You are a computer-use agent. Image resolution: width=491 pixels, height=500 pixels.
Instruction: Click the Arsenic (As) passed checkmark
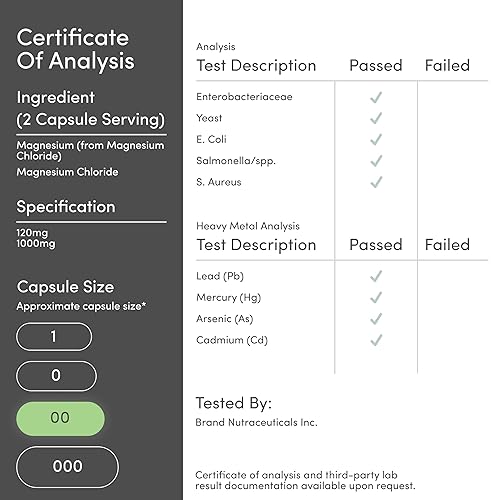[x=376, y=319]
